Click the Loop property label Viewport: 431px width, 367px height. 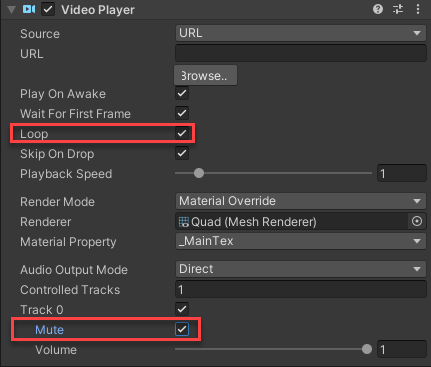[x=34, y=134]
